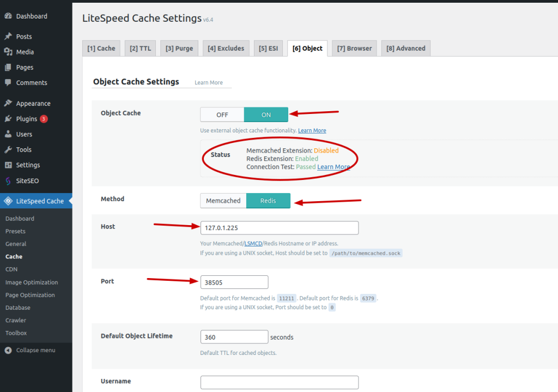Click the Plugins plug icon
The image size is (558, 392).
point(8,119)
